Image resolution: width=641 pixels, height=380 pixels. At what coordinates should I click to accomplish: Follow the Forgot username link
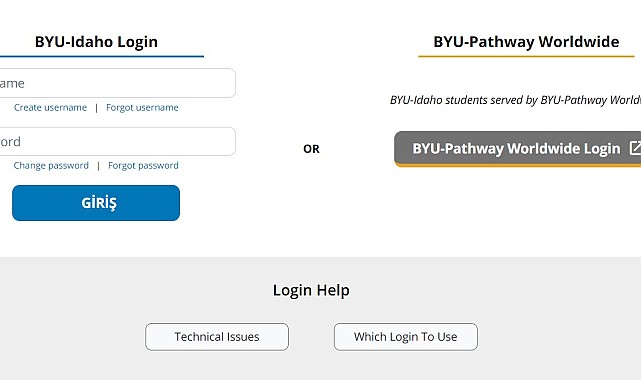click(x=142, y=107)
